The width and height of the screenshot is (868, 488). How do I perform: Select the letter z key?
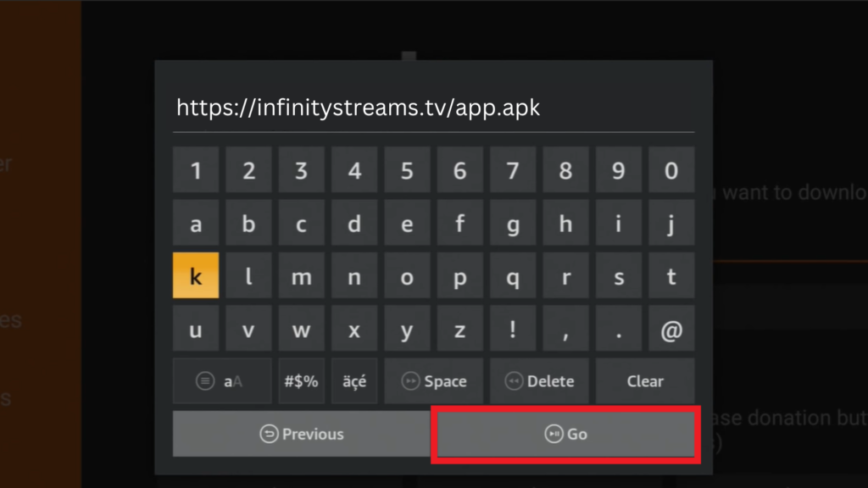click(459, 329)
